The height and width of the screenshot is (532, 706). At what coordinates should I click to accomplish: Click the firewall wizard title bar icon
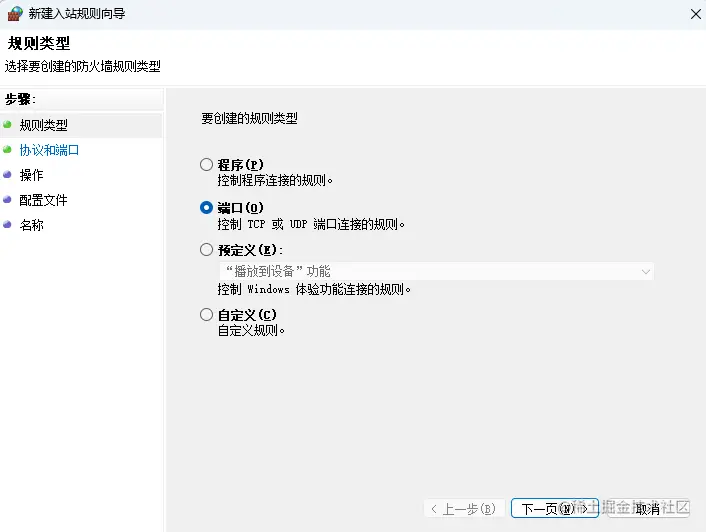(15, 14)
